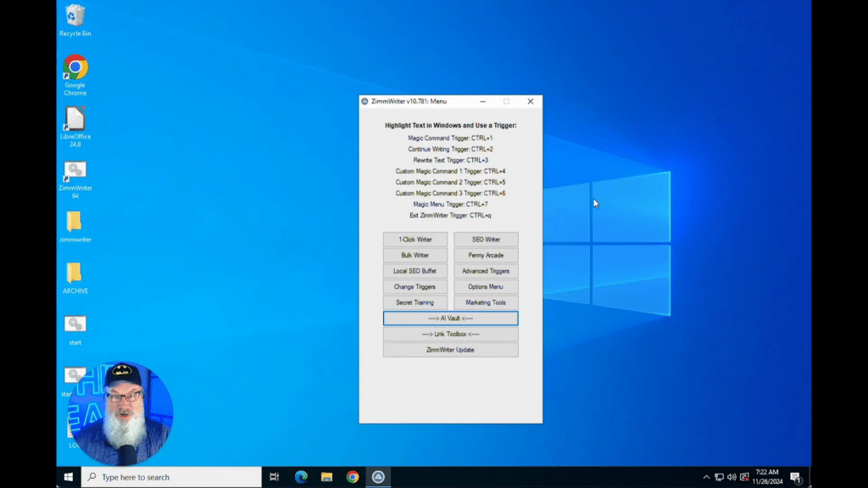This screenshot has width=868, height=488.
Task: Launch Chrome from the taskbar
Action: (353, 477)
